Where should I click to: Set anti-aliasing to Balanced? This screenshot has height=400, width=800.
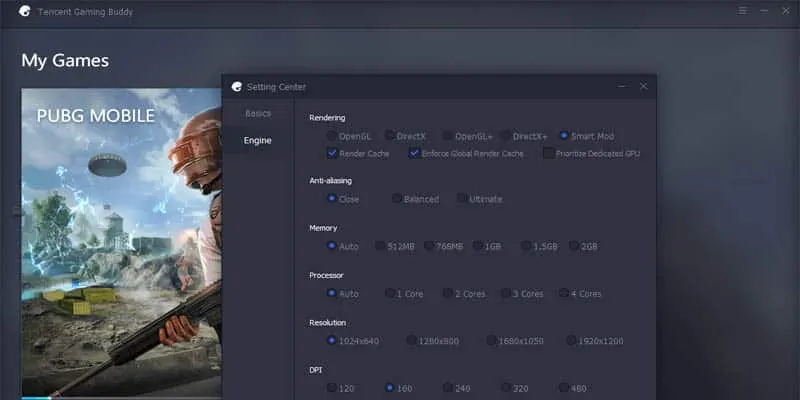tap(396, 198)
